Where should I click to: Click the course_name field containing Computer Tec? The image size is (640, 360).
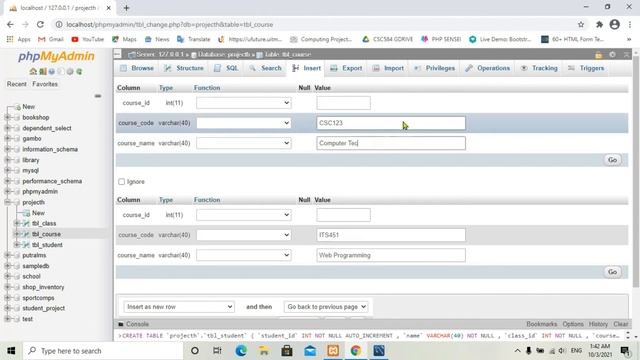point(391,143)
